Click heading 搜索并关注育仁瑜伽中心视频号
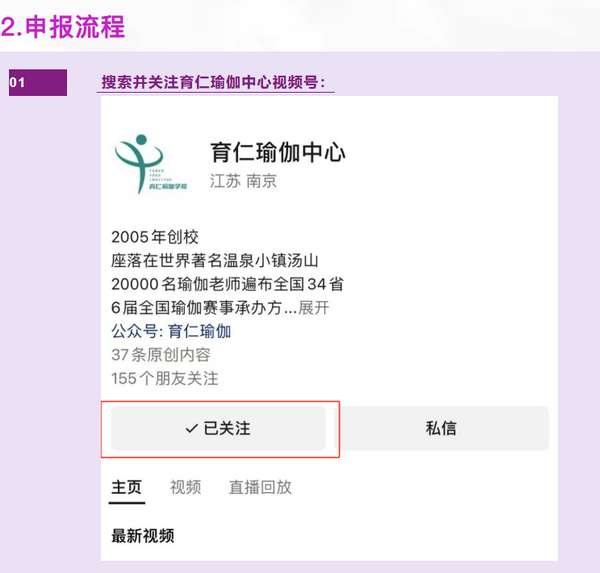 point(213,82)
